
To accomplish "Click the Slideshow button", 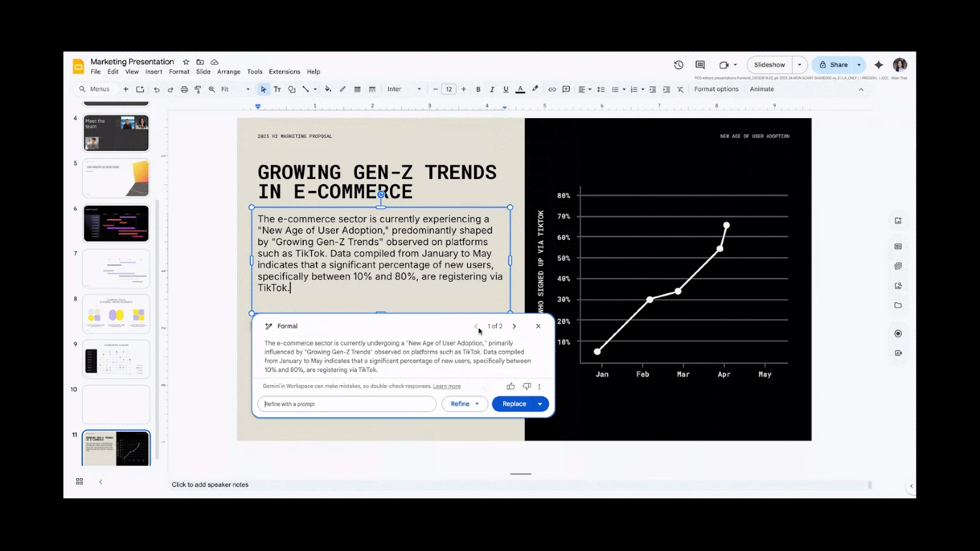I will 769,65.
